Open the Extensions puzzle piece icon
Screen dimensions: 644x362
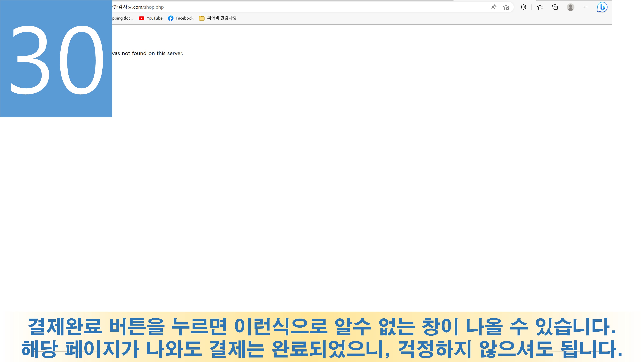point(523,7)
